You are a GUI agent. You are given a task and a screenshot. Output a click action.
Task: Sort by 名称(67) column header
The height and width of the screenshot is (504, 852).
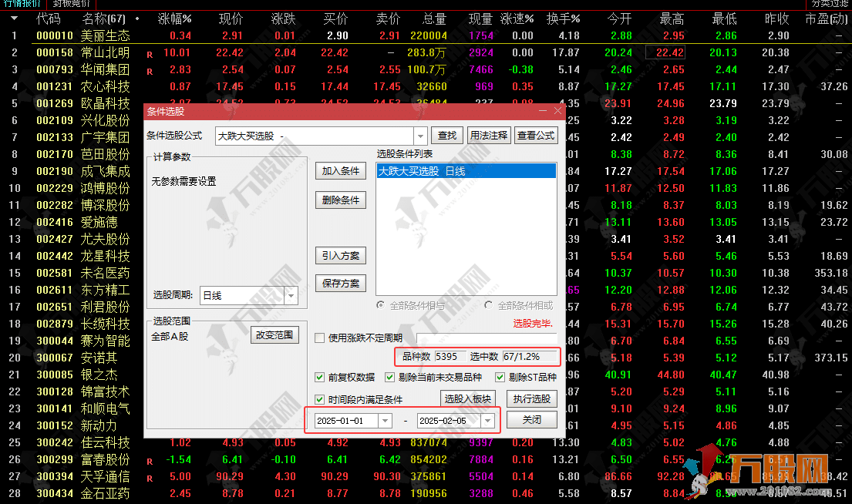[104, 19]
